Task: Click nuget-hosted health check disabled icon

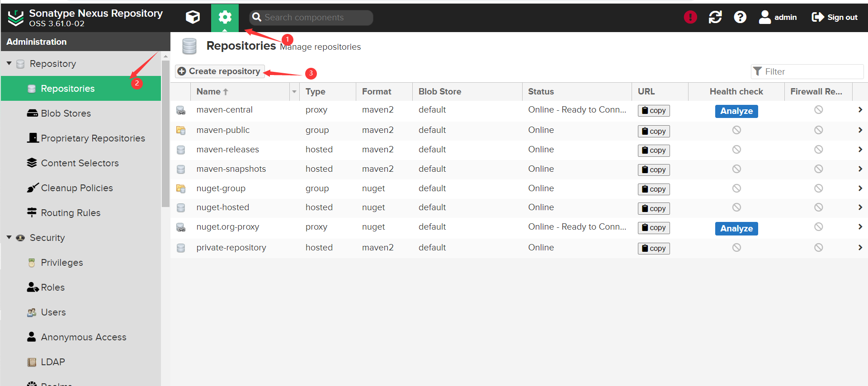Action: coord(736,207)
